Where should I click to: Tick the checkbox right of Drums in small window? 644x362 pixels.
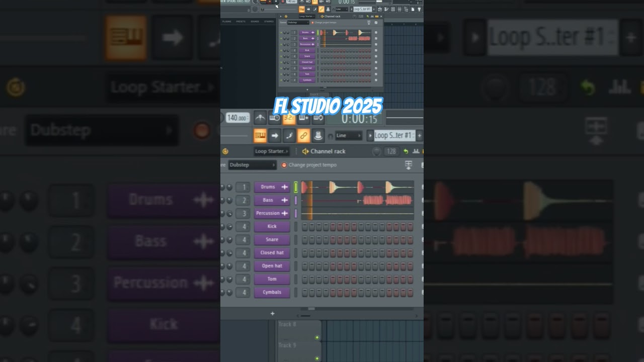tap(376, 32)
